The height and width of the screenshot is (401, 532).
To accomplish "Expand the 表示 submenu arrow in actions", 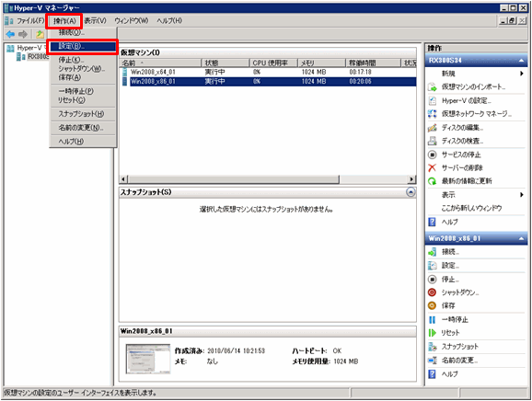I will (x=522, y=195).
